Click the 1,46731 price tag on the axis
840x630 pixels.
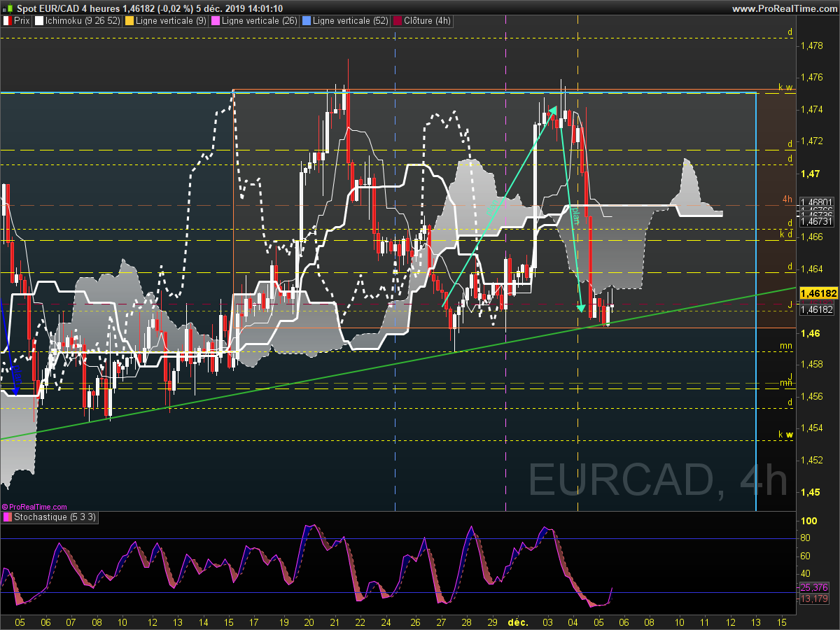816,221
